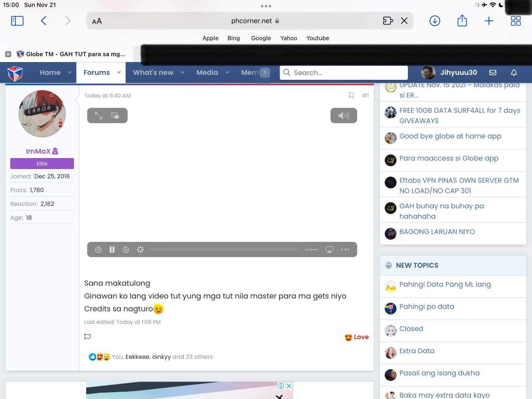Open the inbox envelope icon
Screen dimensions: 532x399
[493, 73]
